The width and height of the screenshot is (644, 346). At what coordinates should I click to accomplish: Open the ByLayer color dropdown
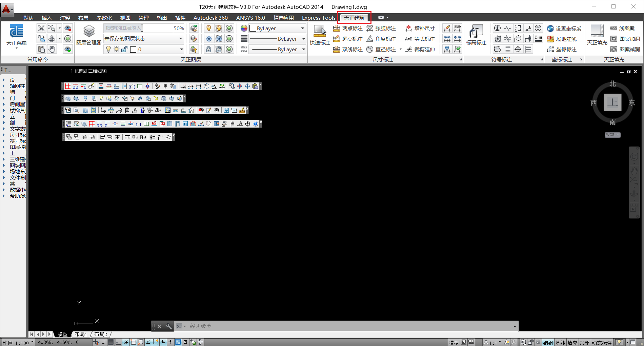277,28
